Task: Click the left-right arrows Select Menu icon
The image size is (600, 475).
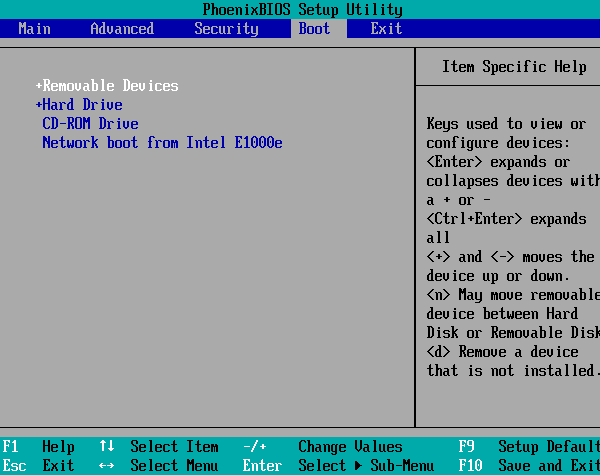Action: click(106, 466)
